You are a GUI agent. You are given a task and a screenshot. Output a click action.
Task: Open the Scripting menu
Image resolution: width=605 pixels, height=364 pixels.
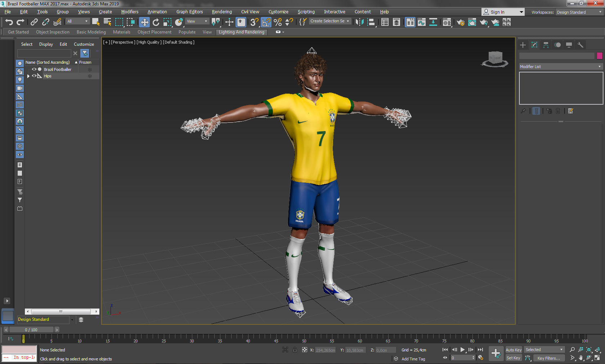click(x=306, y=12)
